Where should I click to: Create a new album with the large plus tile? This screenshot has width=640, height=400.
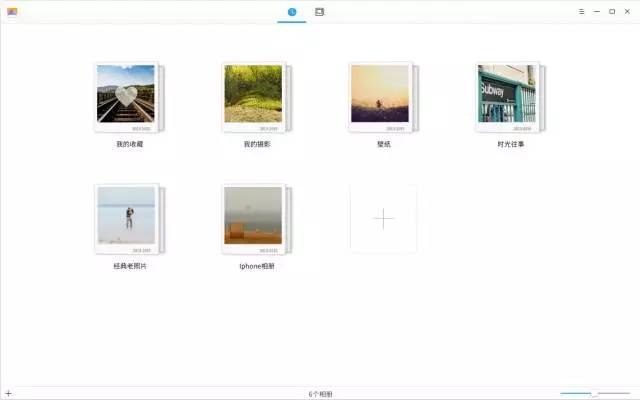tap(383, 218)
